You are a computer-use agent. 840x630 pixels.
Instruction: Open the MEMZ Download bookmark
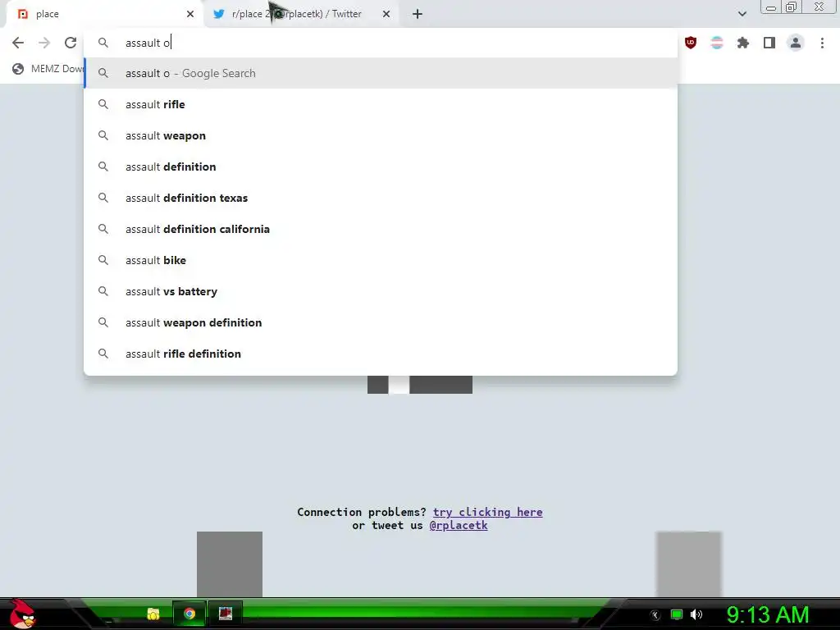tap(48, 69)
